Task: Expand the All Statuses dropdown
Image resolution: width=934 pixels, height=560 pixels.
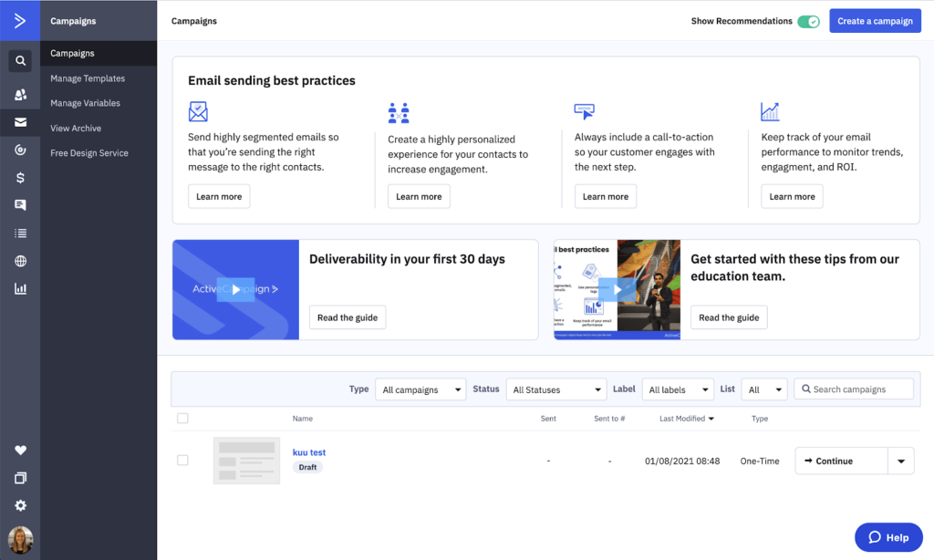Action: click(x=555, y=389)
